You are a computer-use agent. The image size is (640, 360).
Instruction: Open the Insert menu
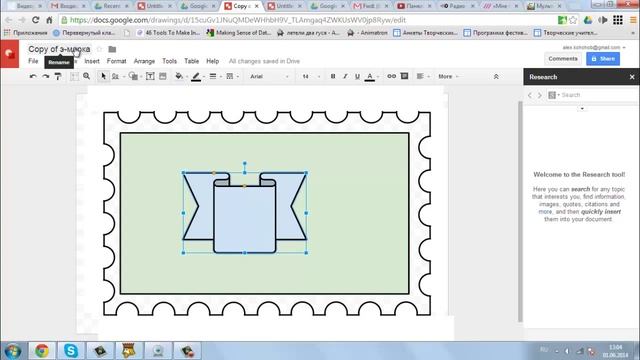[92, 61]
